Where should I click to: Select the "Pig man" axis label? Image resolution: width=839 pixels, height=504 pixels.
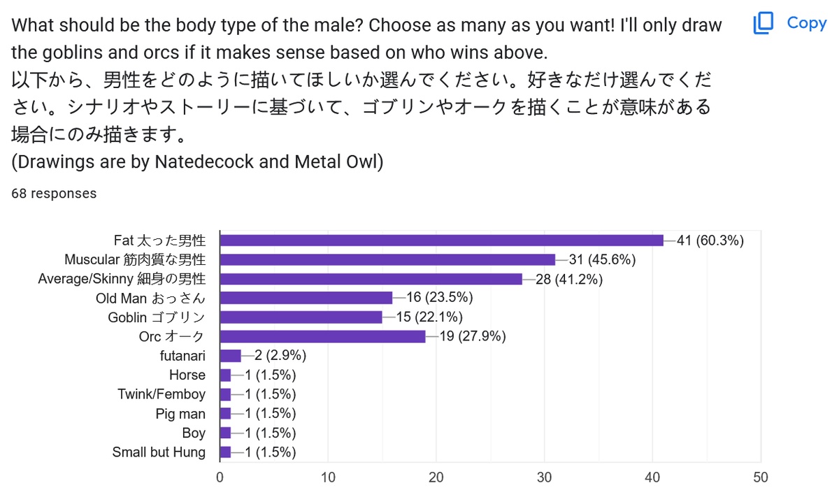pyautogui.click(x=180, y=414)
